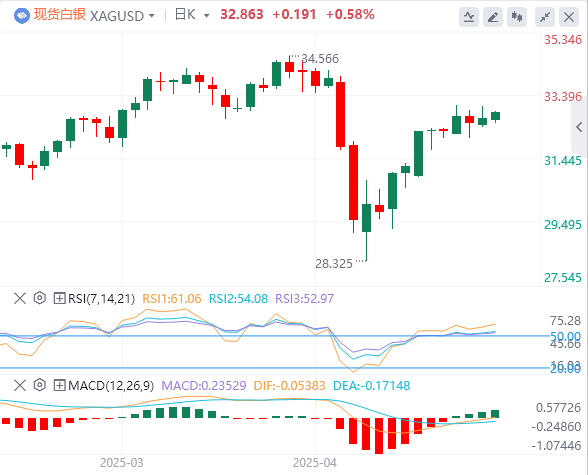This screenshot has height=475, width=588.
Task: Click the DEA:-0.17148 value
Action: click(x=372, y=385)
